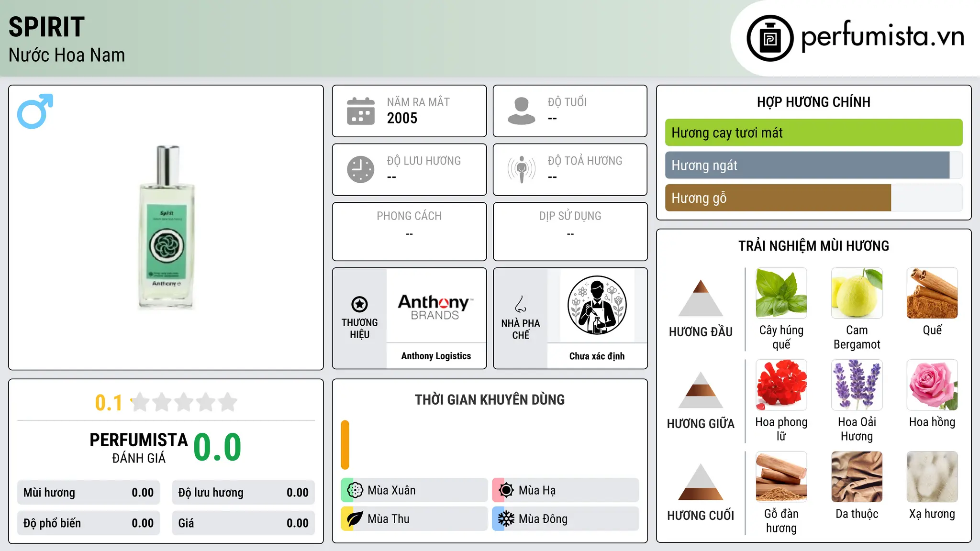Click the 0.0 Perfumista score value
The height and width of the screenshot is (551, 980).
click(218, 447)
